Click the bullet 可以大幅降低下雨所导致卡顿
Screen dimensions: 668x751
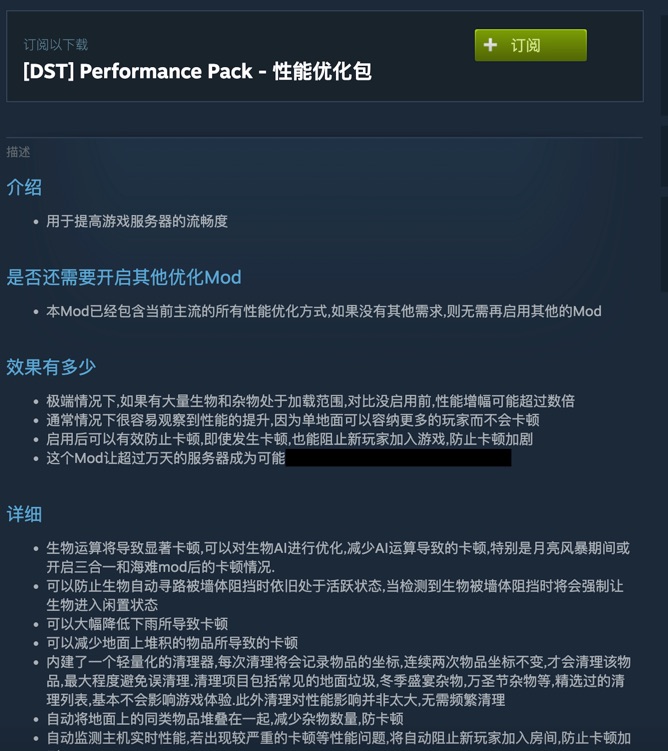pyautogui.click(x=137, y=624)
